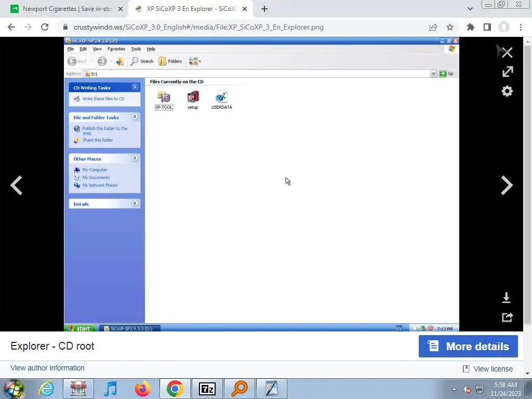Close the XP SiCoXP 3 En Explorer tab
The height and width of the screenshot is (399, 532).
(x=245, y=9)
